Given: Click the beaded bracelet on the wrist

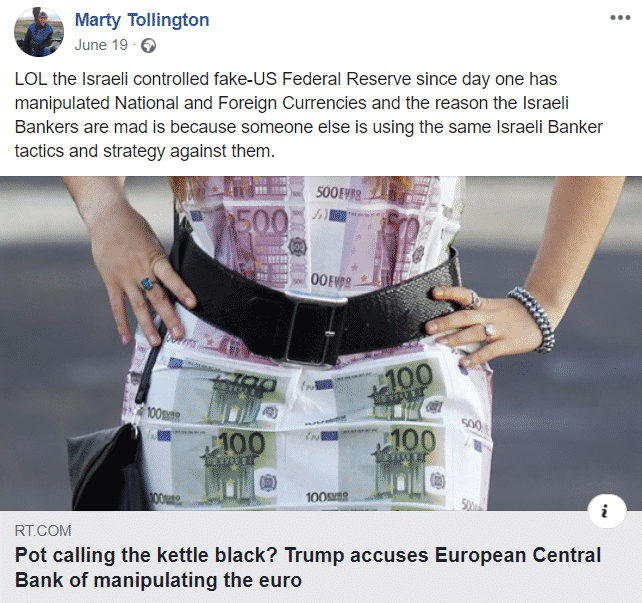Looking at the screenshot, I should click(x=533, y=318).
